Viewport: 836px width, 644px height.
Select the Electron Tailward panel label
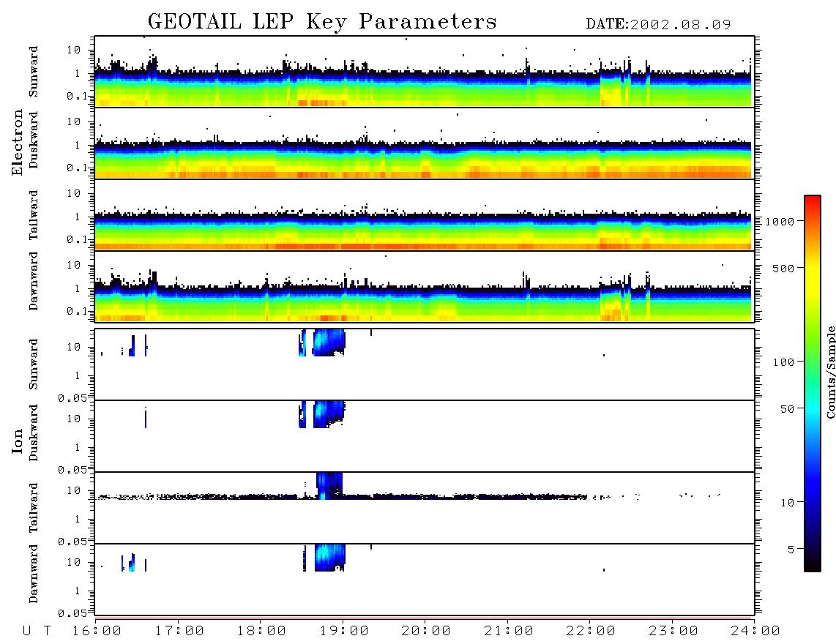[34, 215]
